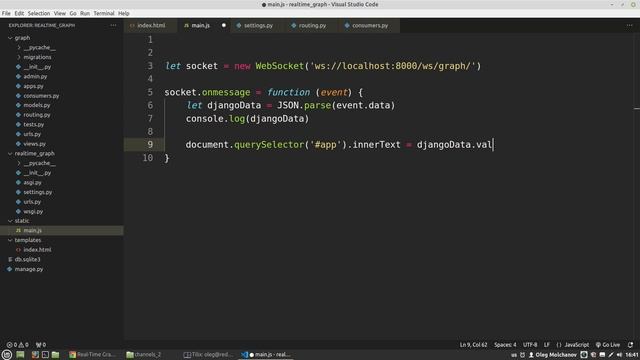Click Spaces: 4 indentation setting
The image size is (640, 360).
coord(505,345)
